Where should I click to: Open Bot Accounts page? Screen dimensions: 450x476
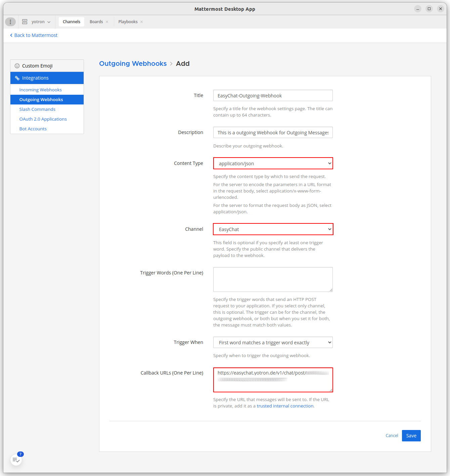point(33,129)
